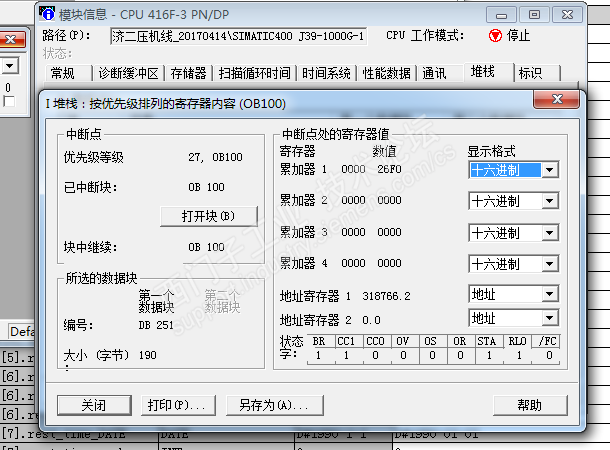Screen dimensions: 610x450
Task: Open the 性能数据 tab
Action: [386, 73]
